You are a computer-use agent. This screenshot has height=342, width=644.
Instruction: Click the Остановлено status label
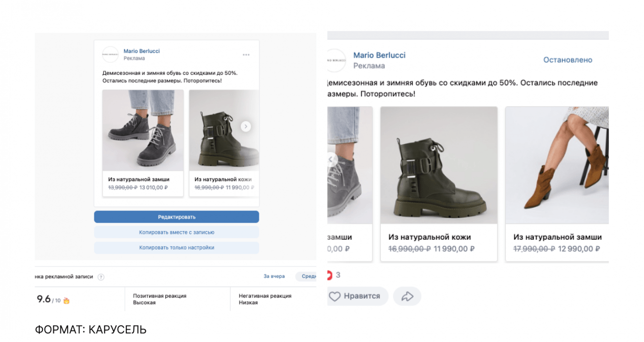(x=568, y=60)
